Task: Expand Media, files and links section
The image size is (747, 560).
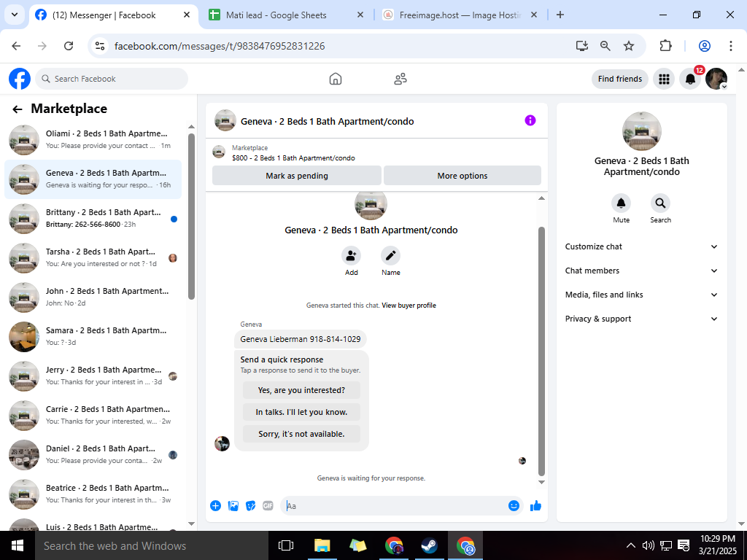Action: pyautogui.click(x=641, y=295)
